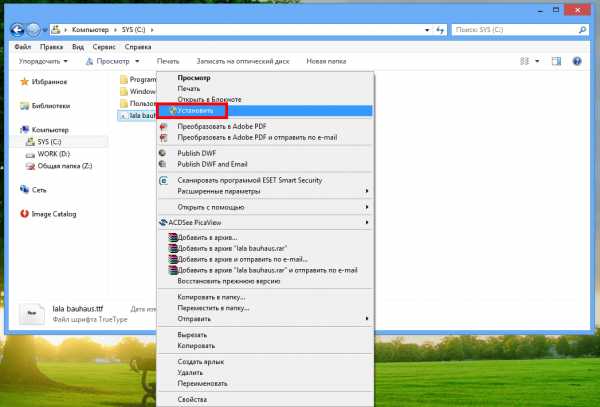Click Записать на оптический диск
Image resolution: width=600 pixels, height=407 pixels.
243,61
